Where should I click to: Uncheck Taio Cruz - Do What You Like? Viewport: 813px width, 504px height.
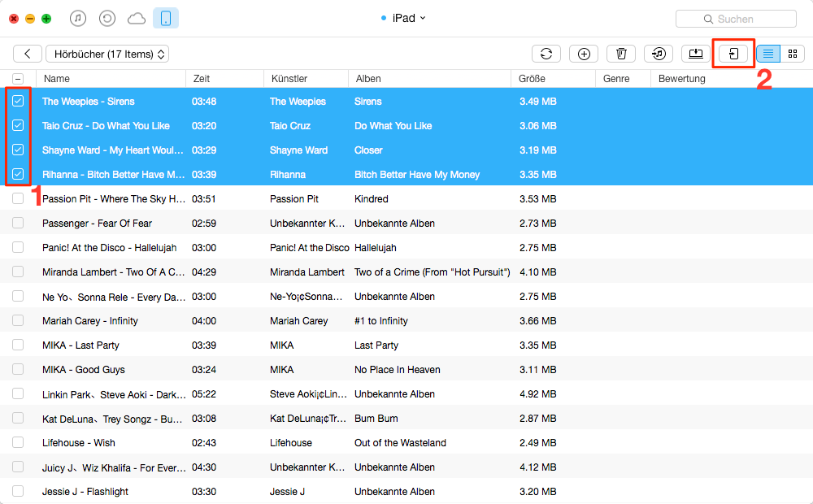pyautogui.click(x=18, y=125)
